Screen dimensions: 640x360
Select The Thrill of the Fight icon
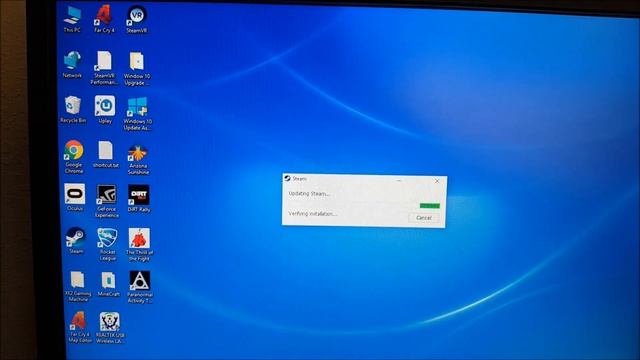[x=139, y=245]
